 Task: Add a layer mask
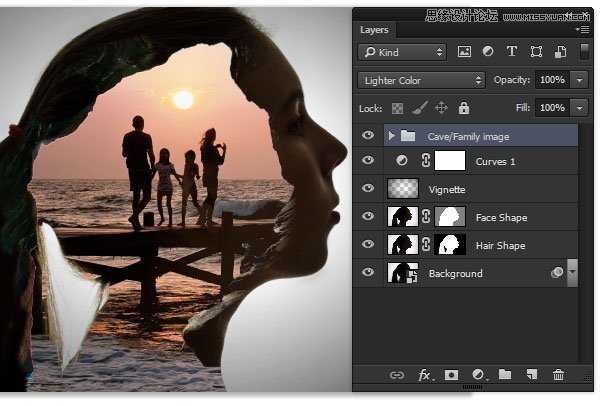point(451,375)
